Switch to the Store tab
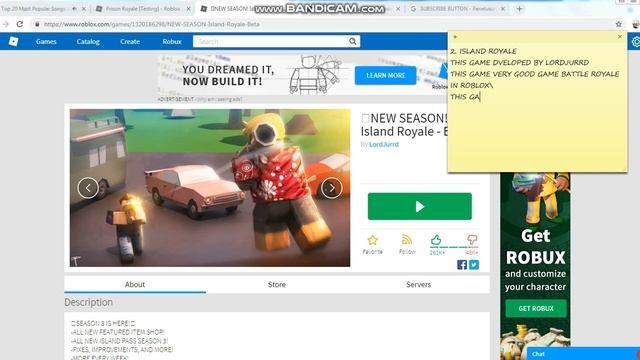 [x=277, y=284]
